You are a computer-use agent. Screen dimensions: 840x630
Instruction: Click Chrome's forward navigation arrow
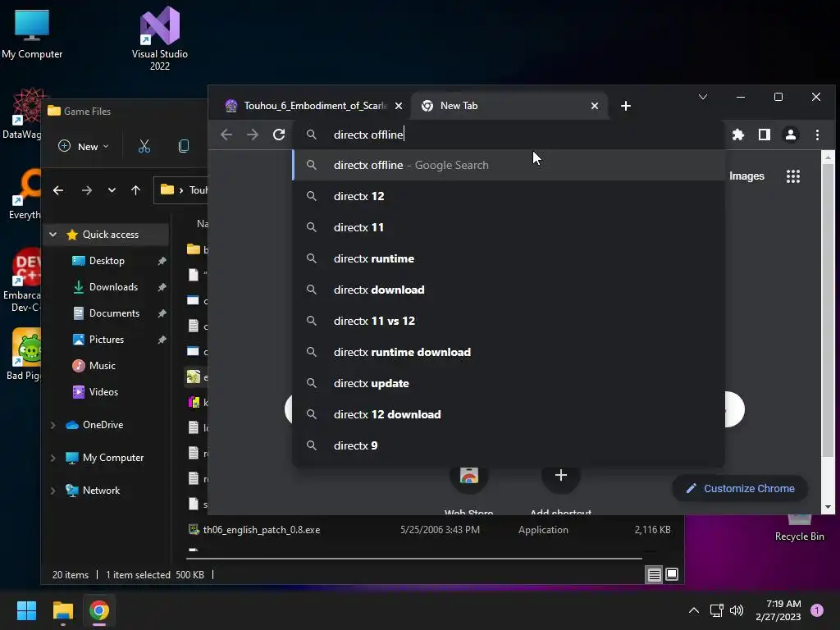click(x=253, y=135)
